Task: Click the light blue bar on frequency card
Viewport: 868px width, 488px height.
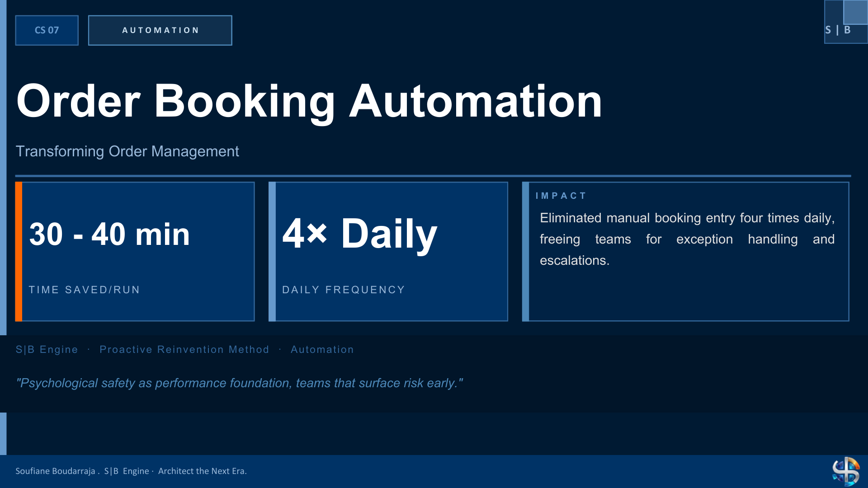Action: coord(272,252)
